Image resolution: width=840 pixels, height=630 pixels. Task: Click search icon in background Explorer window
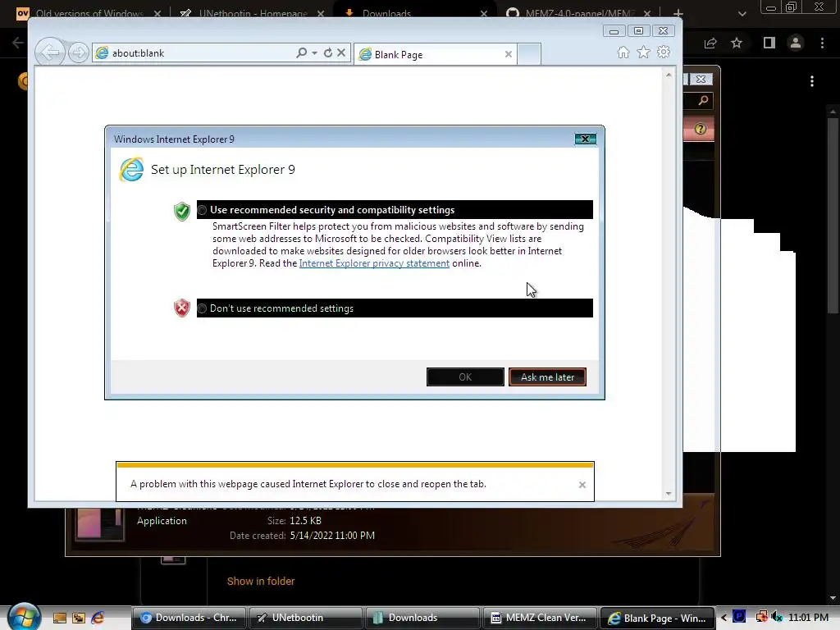point(703,100)
